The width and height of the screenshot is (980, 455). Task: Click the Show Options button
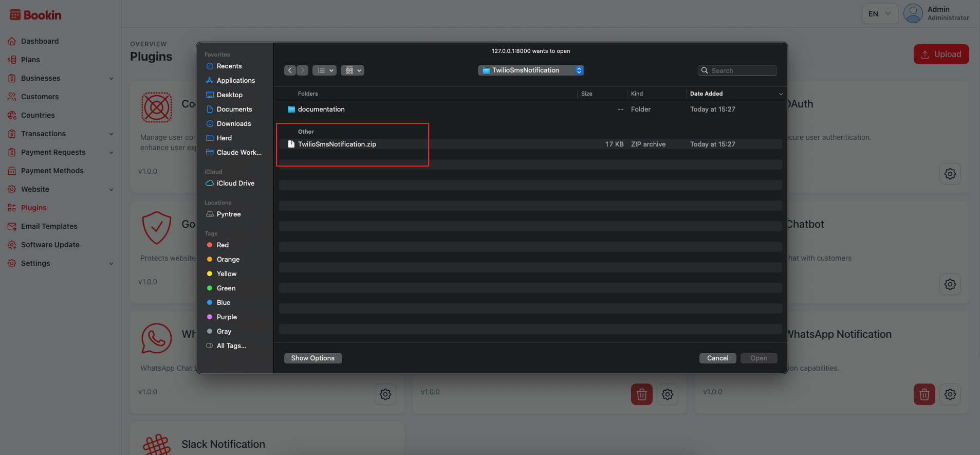tap(313, 358)
